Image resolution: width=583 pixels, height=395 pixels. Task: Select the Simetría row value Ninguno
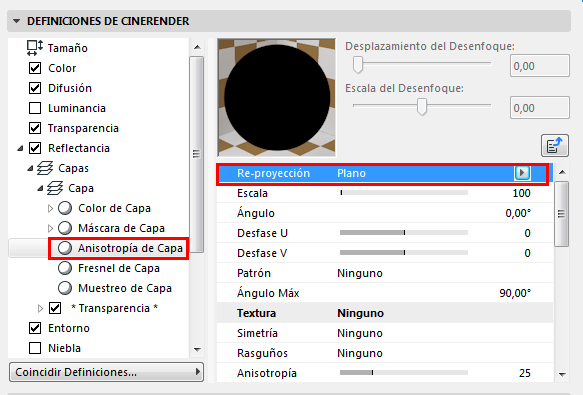[360, 333]
